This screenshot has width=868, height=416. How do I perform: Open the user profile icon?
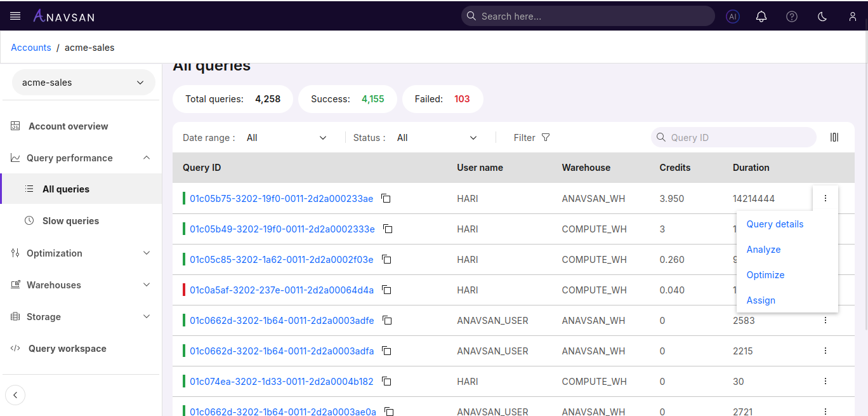[x=852, y=16]
